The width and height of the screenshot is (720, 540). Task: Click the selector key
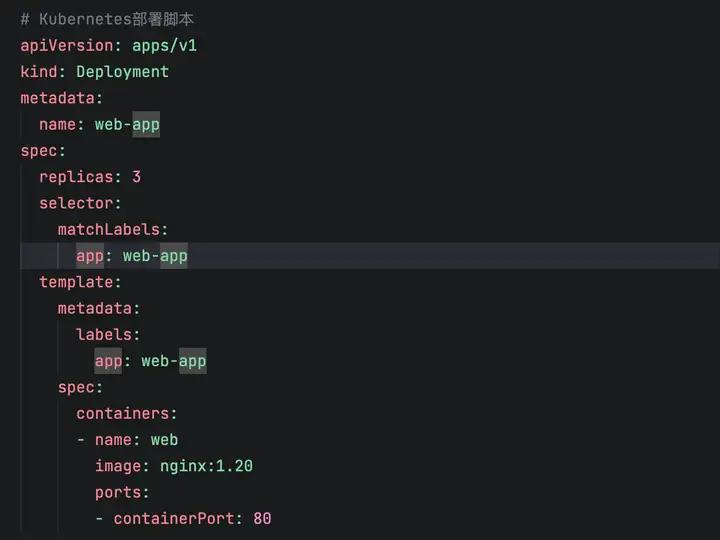pos(76,203)
